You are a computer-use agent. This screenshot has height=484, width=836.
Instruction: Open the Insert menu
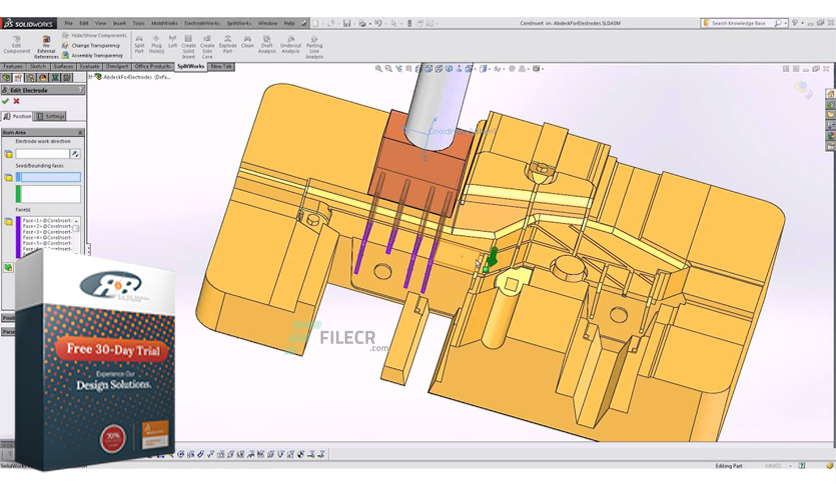[119, 23]
